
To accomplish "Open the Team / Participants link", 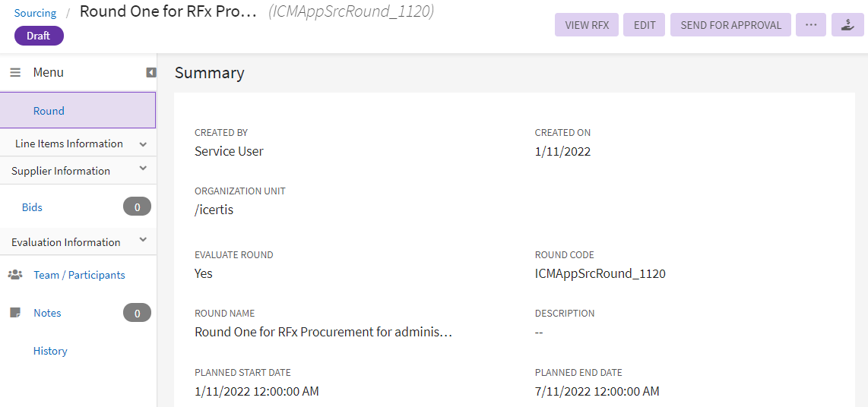I will [x=79, y=275].
